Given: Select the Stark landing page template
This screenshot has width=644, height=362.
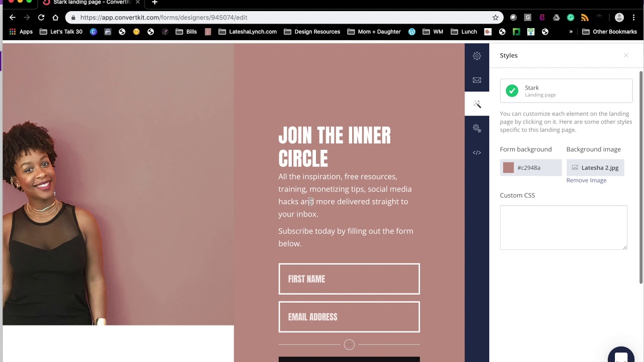Looking at the screenshot, I should point(566,91).
